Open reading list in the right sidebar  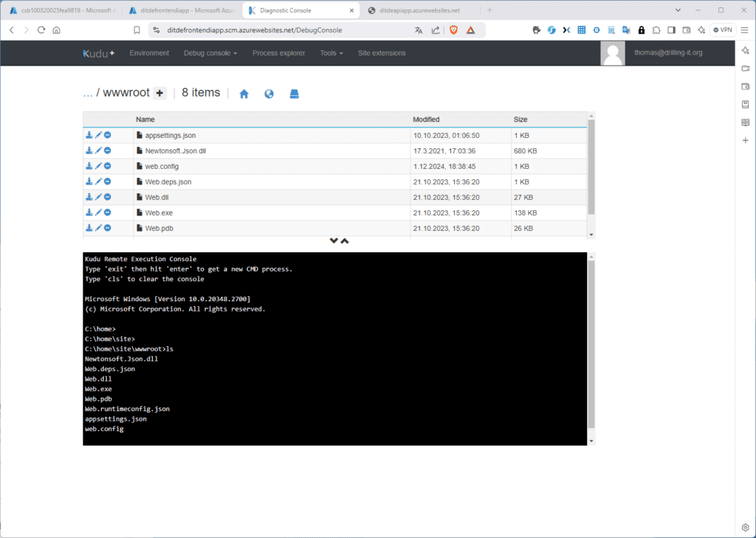coord(746,123)
